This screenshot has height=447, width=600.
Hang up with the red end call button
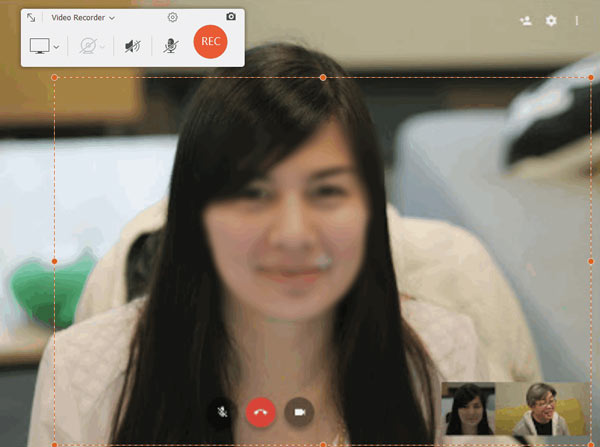click(261, 411)
